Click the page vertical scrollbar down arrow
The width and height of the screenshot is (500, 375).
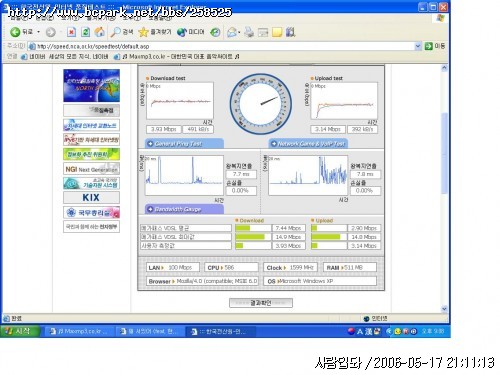444,309
